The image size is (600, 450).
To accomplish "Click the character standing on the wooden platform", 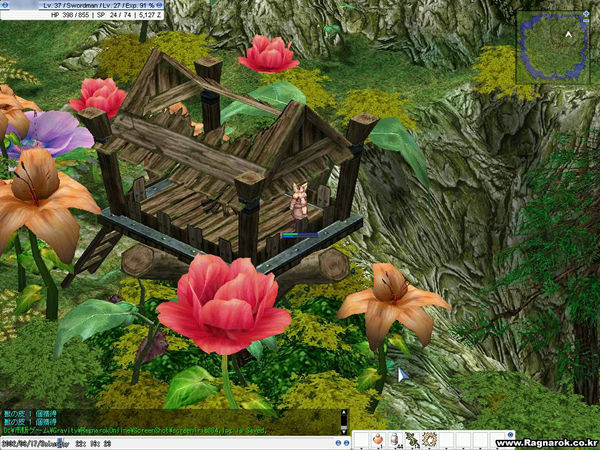I will 300,202.
